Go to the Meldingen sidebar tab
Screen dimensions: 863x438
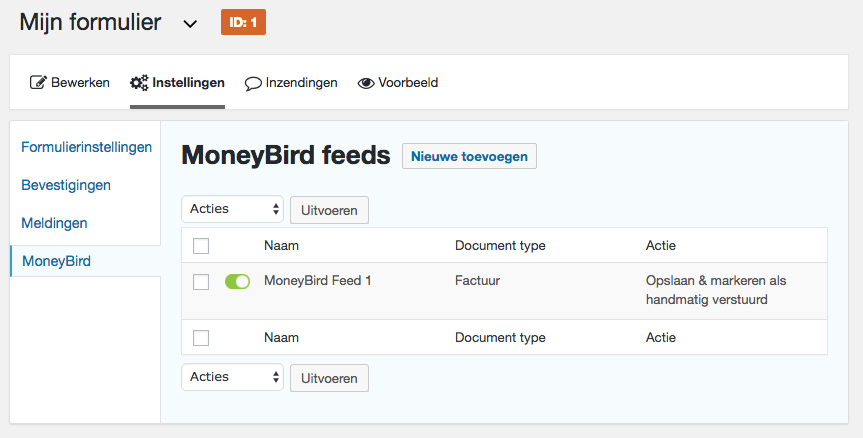(x=54, y=223)
